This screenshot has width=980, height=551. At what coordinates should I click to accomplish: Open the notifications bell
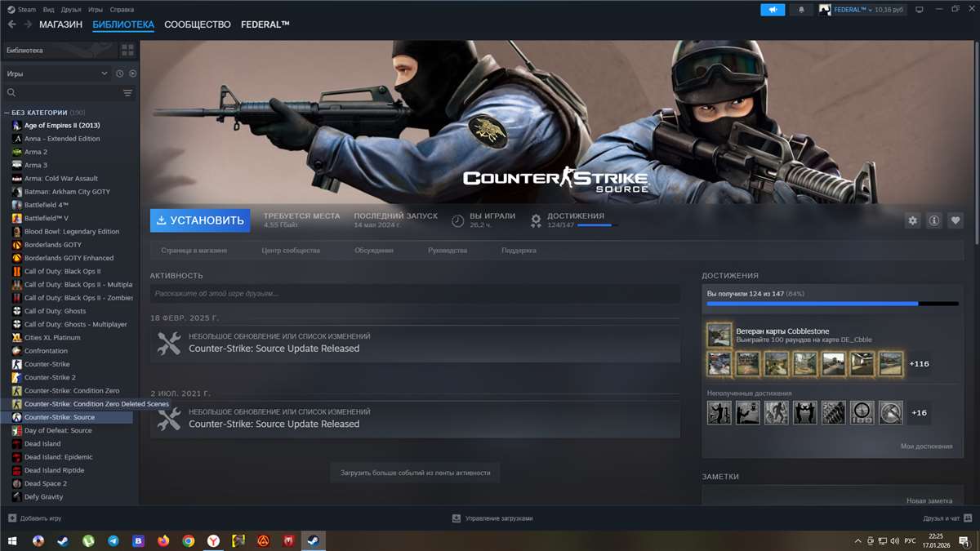800,10
